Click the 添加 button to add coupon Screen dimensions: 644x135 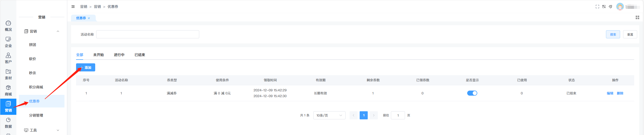[x=86, y=67]
